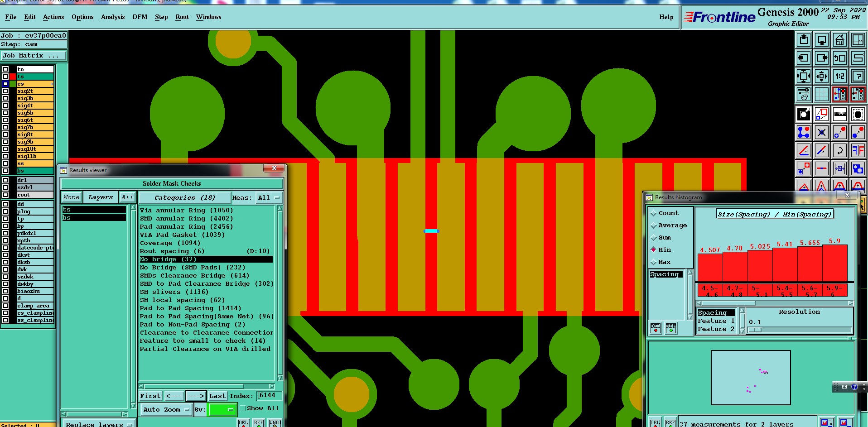Viewport: 868px width, 427px height.
Task: Click the dimension arrows icon
Action: click(x=839, y=168)
